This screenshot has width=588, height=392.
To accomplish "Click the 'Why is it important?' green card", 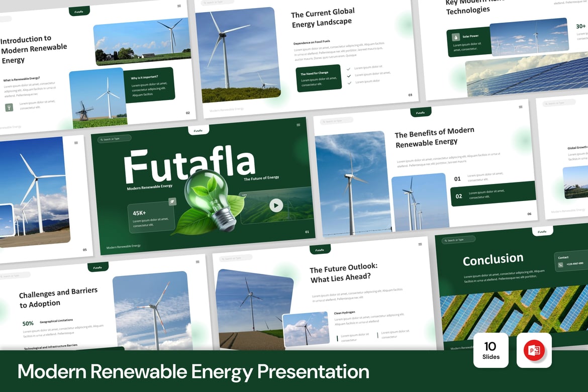I will (x=149, y=85).
